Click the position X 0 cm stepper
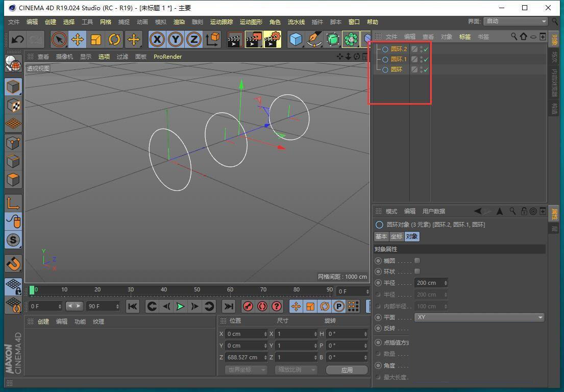This screenshot has width=564, height=392. (x=265, y=334)
